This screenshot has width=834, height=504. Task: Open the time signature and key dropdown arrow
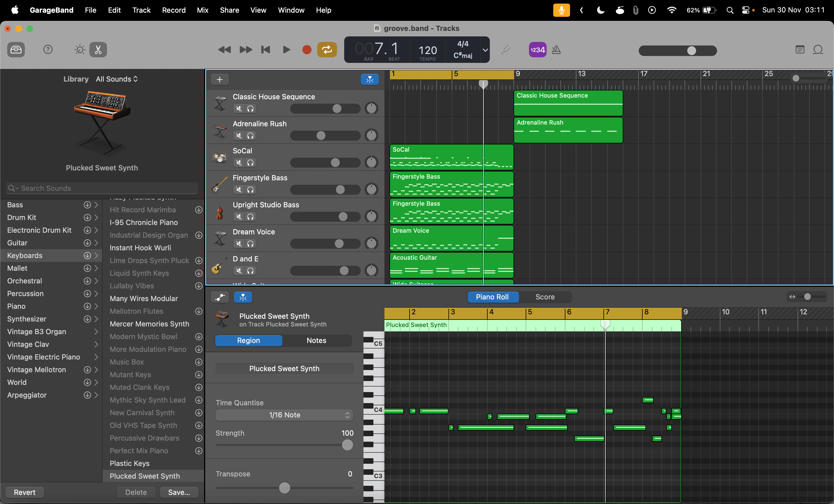click(x=485, y=50)
